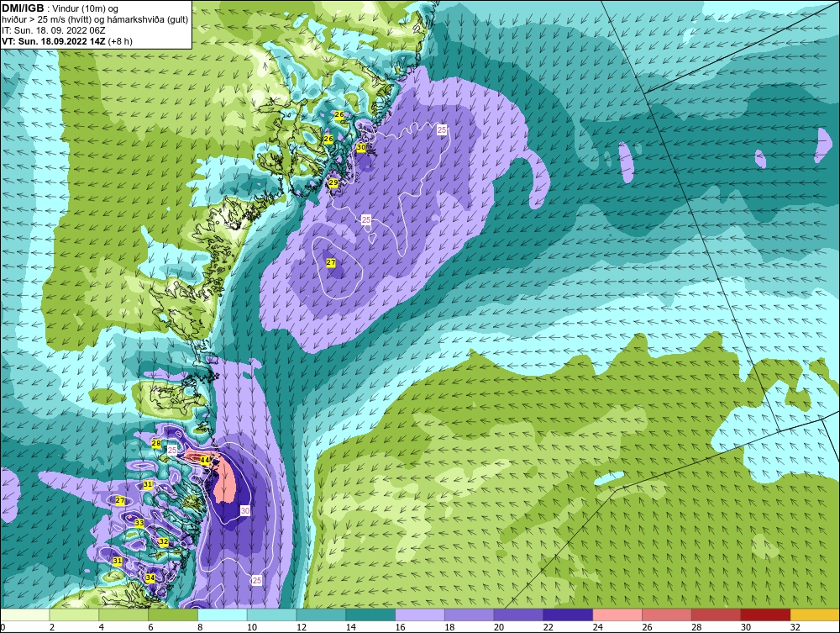
Task: Click the yellow gust label 30
Action: click(361, 147)
